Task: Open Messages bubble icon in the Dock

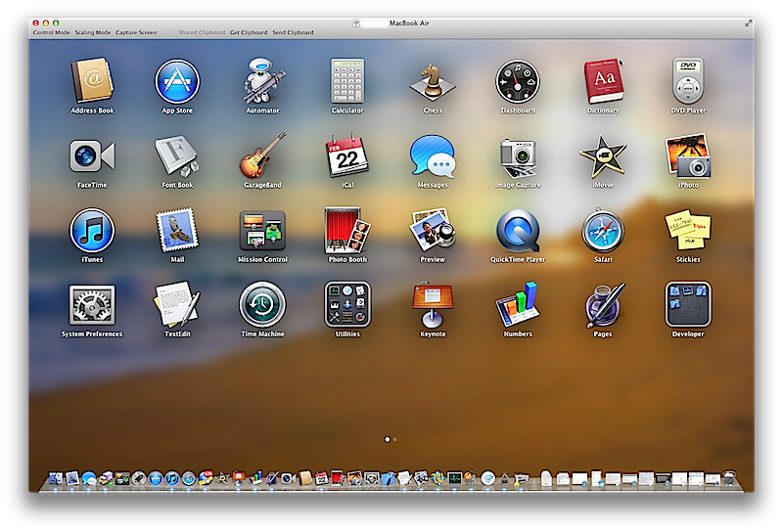Action: click(88, 478)
